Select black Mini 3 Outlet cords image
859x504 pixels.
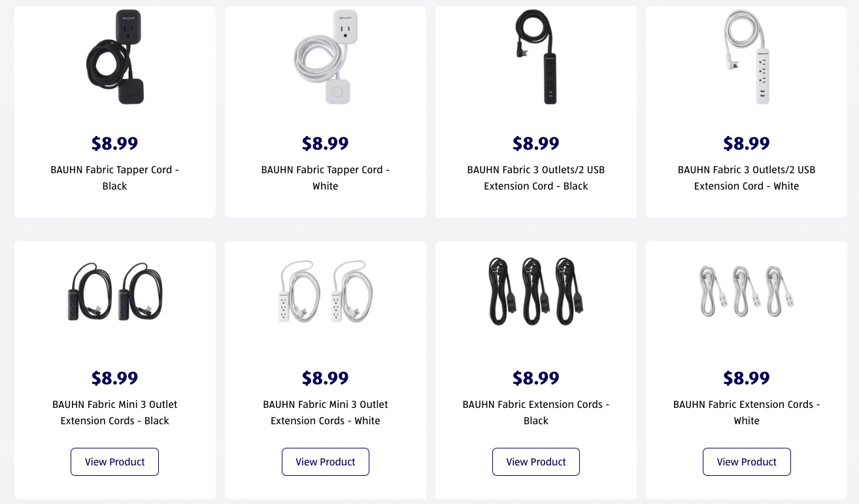[115, 292]
